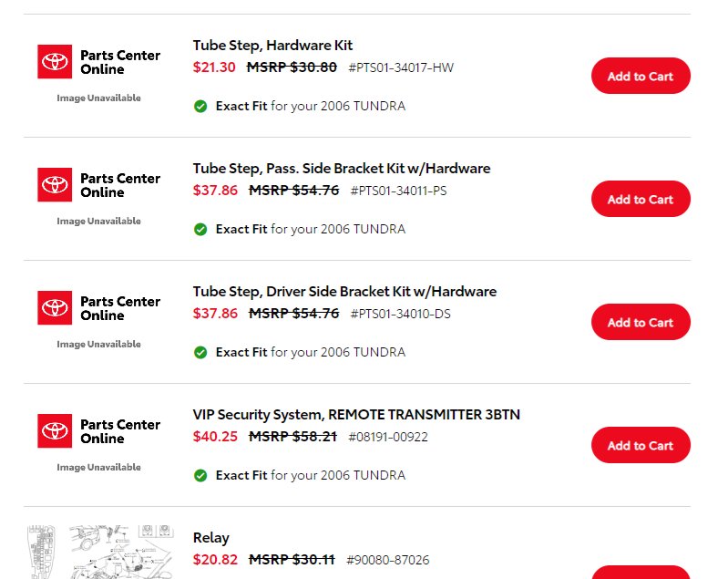This screenshot has height=579, width=728.
Task: Click green Exact Fit checkmark for Hardware Kit
Action: click(200, 107)
